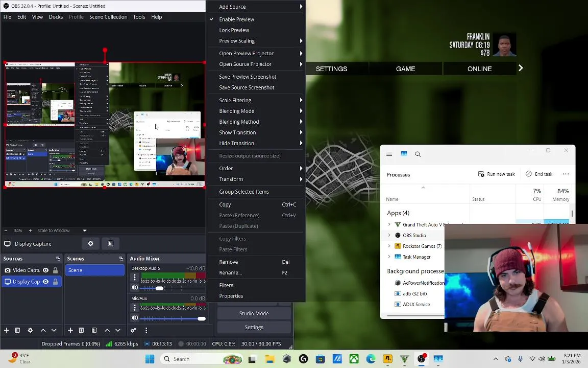The width and height of the screenshot is (588, 368).
Task: Switch to ONLINE tab in GTA menu
Action: pyautogui.click(x=479, y=68)
